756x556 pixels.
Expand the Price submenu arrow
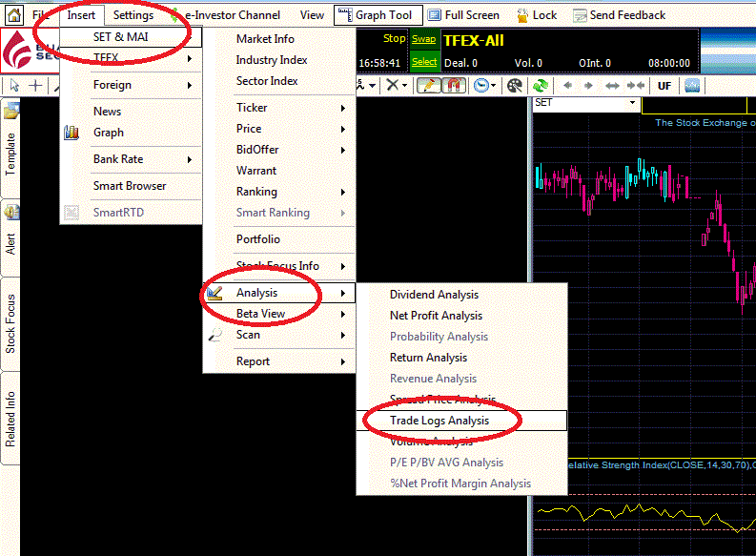coord(343,130)
